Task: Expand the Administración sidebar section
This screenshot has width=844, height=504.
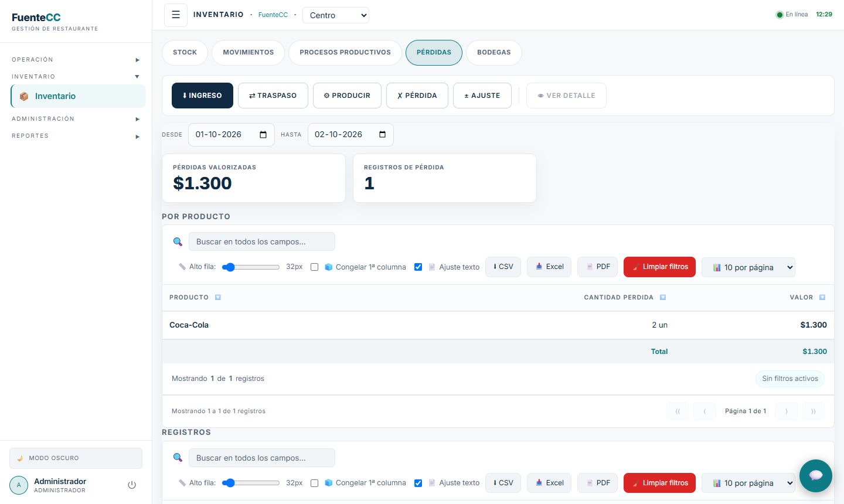Action: [76, 119]
